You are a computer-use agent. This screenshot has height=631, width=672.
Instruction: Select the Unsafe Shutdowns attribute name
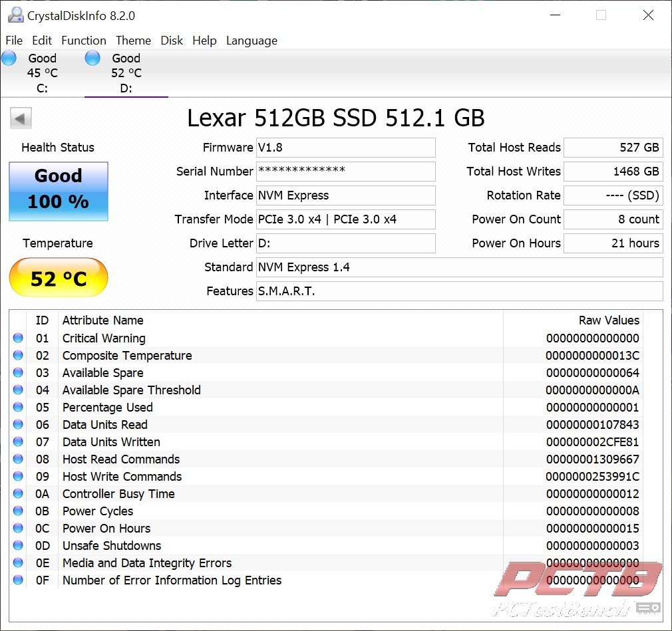[112, 545]
